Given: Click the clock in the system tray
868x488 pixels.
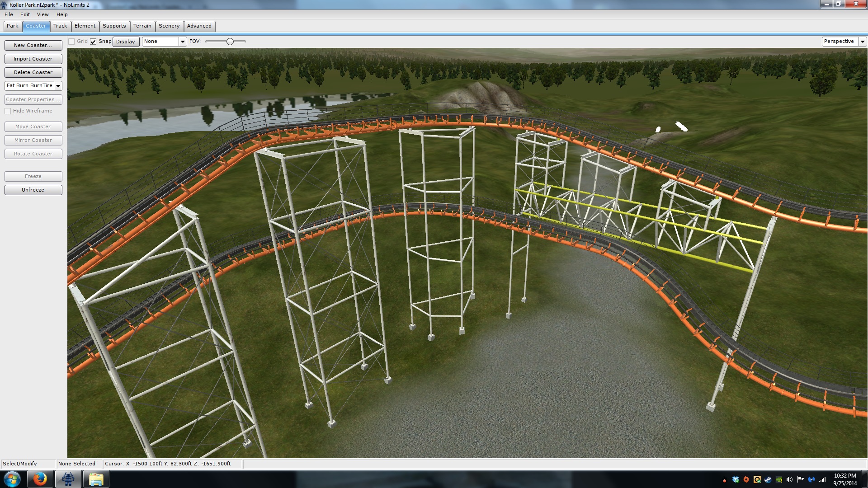Looking at the screenshot, I should [844, 479].
